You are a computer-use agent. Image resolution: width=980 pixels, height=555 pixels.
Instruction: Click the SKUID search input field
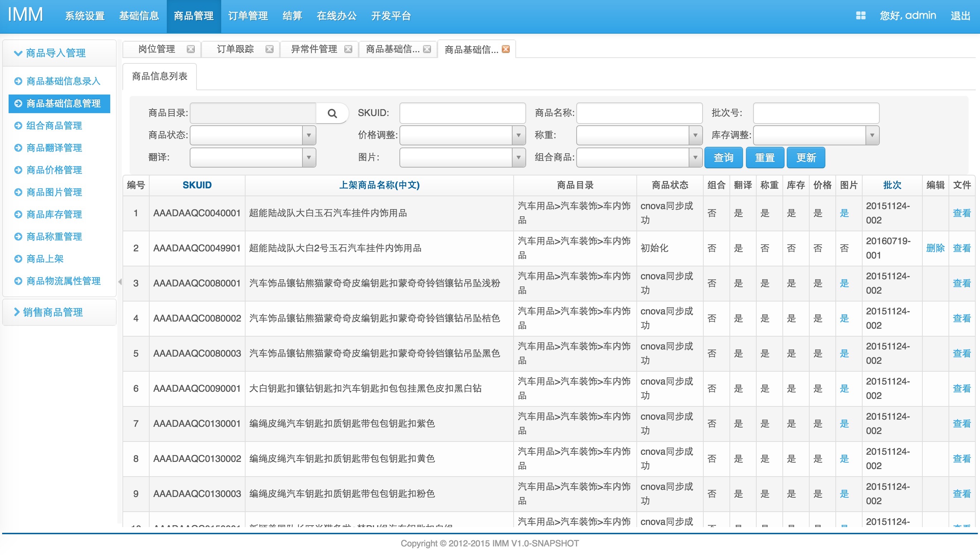pyautogui.click(x=462, y=113)
